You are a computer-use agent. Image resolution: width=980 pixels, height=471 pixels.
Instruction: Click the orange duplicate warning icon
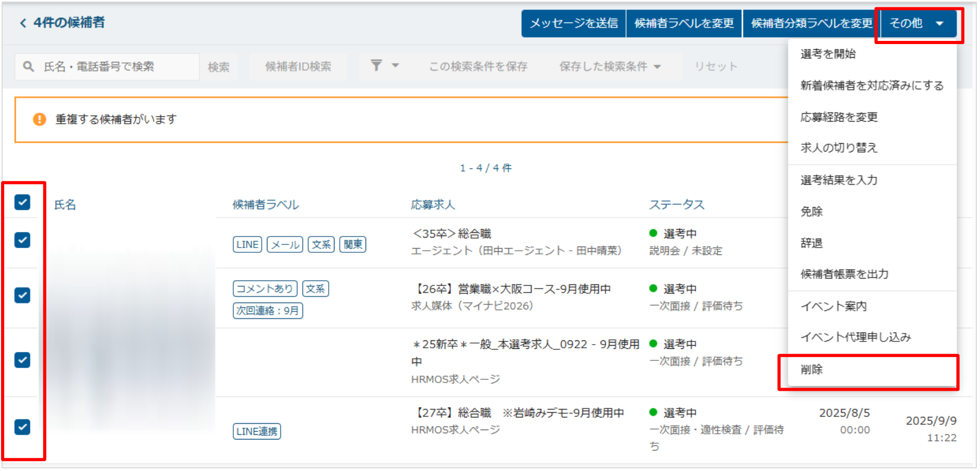pyautogui.click(x=39, y=120)
